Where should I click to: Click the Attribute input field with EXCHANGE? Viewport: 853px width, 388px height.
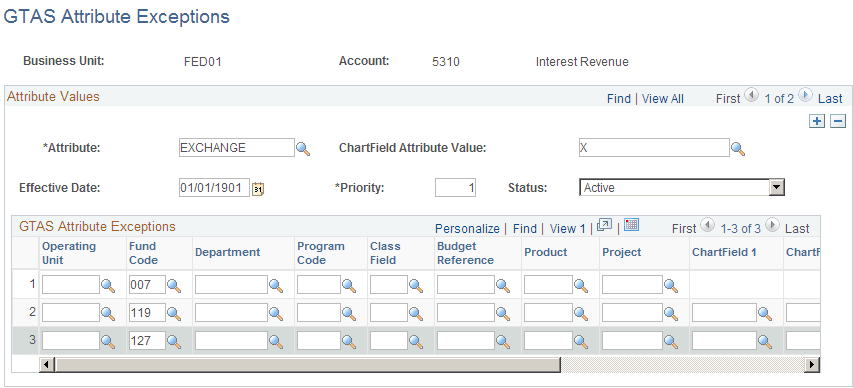pyautogui.click(x=237, y=147)
